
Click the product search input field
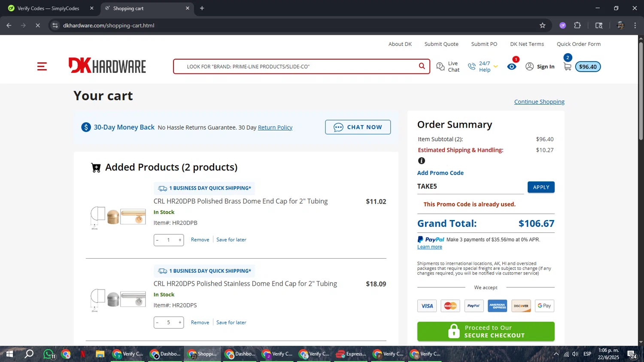pos(296,66)
